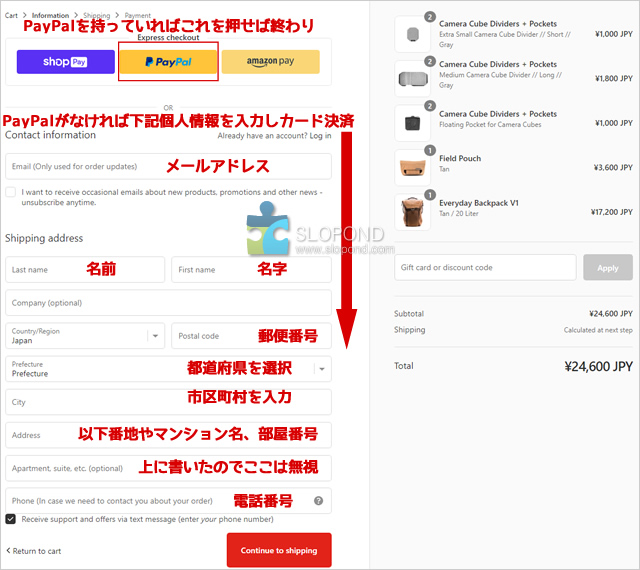Open the Shipping breadcrumb step
640x570 pixels.
click(97, 16)
